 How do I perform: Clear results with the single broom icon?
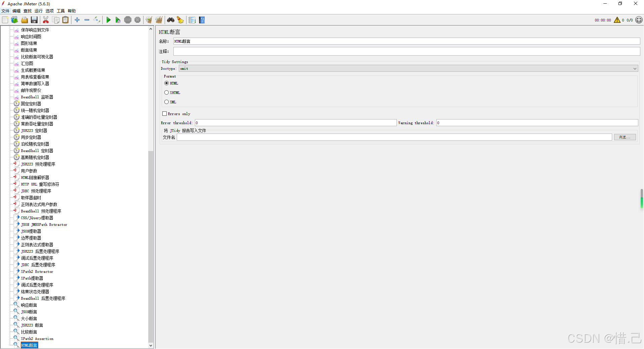(x=149, y=20)
